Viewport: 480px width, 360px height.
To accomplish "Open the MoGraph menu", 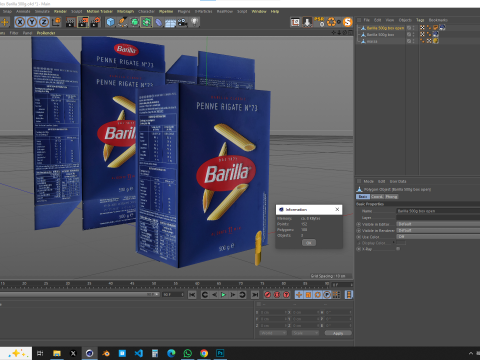I will [125, 11].
